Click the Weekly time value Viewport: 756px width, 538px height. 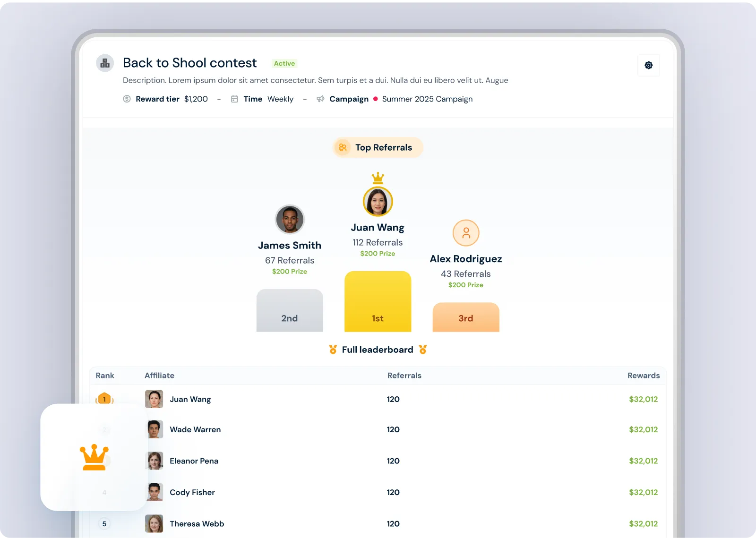click(x=280, y=99)
